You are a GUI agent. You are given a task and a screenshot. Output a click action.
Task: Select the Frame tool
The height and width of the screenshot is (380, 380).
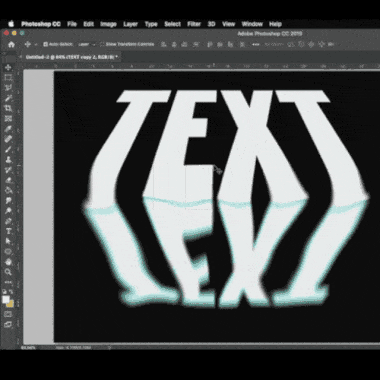click(x=9, y=119)
